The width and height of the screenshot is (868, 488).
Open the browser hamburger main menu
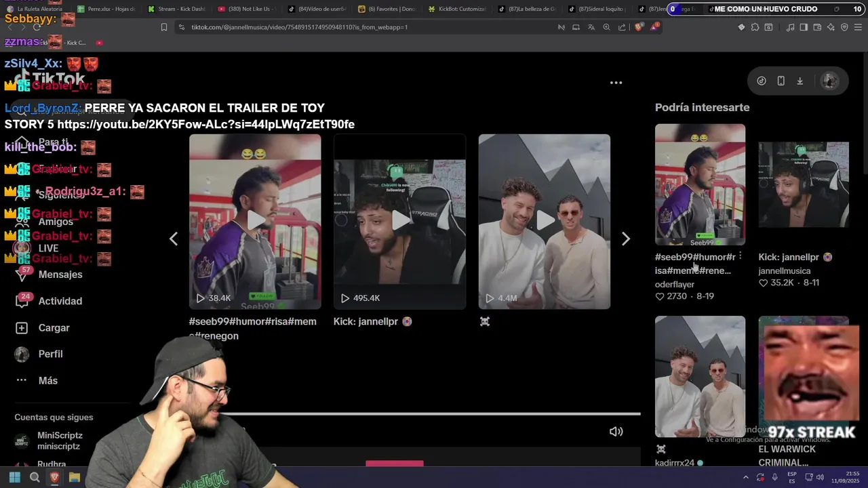pyautogui.click(x=858, y=27)
